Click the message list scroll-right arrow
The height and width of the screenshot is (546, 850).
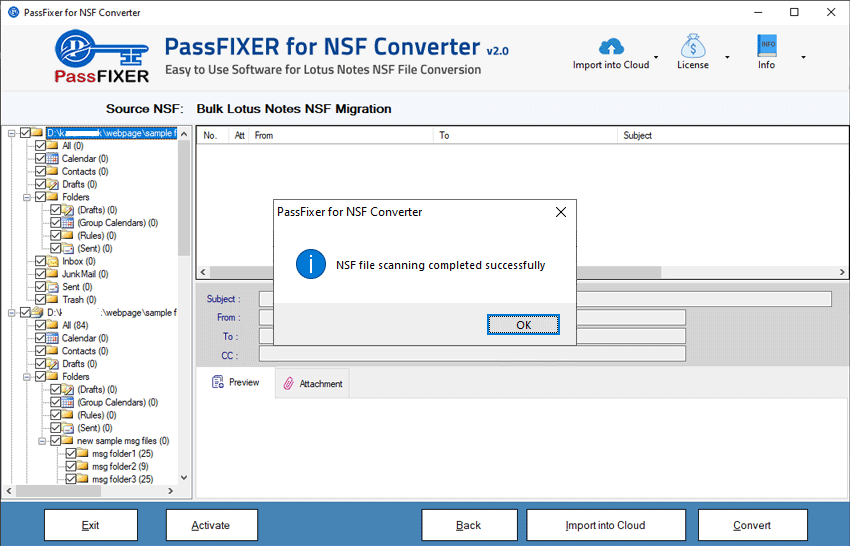click(842, 272)
